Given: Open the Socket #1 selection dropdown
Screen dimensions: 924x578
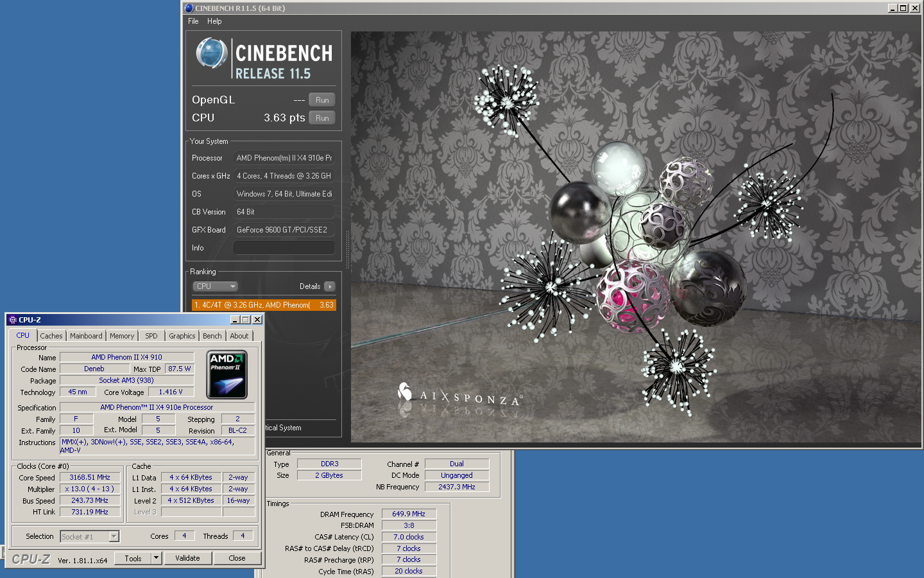Looking at the screenshot, I should click(90, 536).
